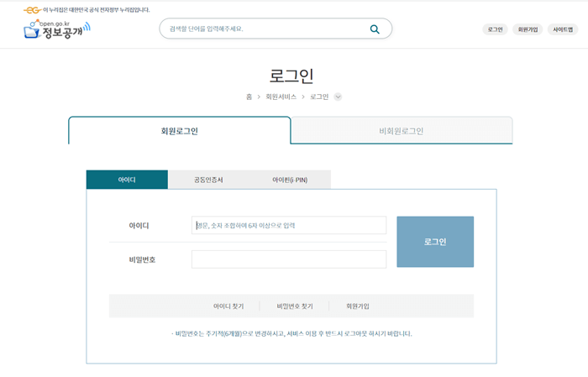Click the 아이디 input field

point(289,225)
